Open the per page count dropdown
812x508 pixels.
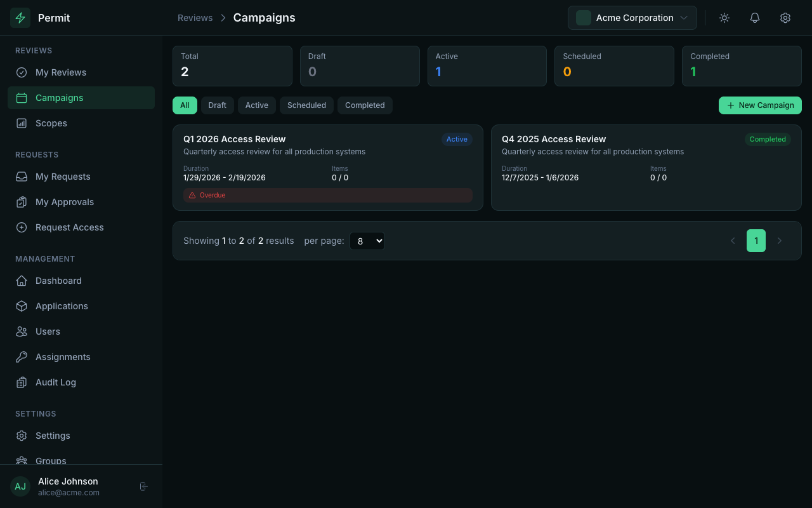[367, 241]
